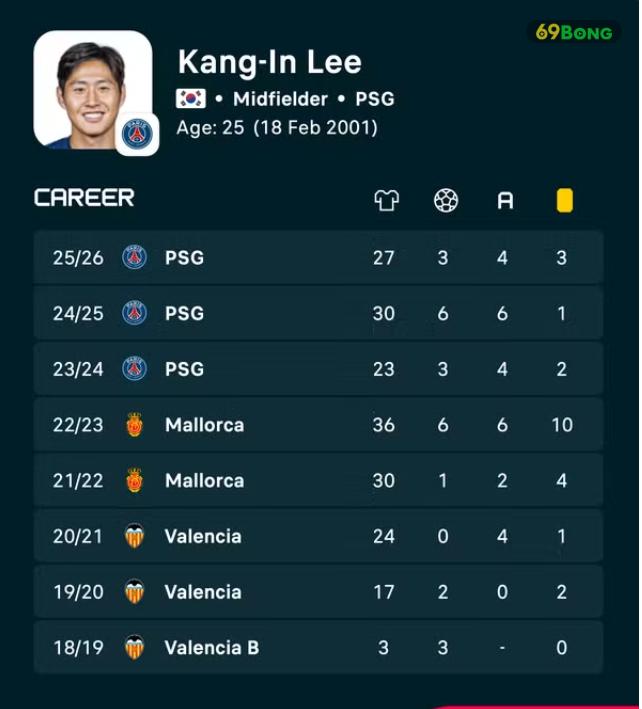Click the shirt appearances column icon
The width and height of the screenshot is (642, 709).
387,200
